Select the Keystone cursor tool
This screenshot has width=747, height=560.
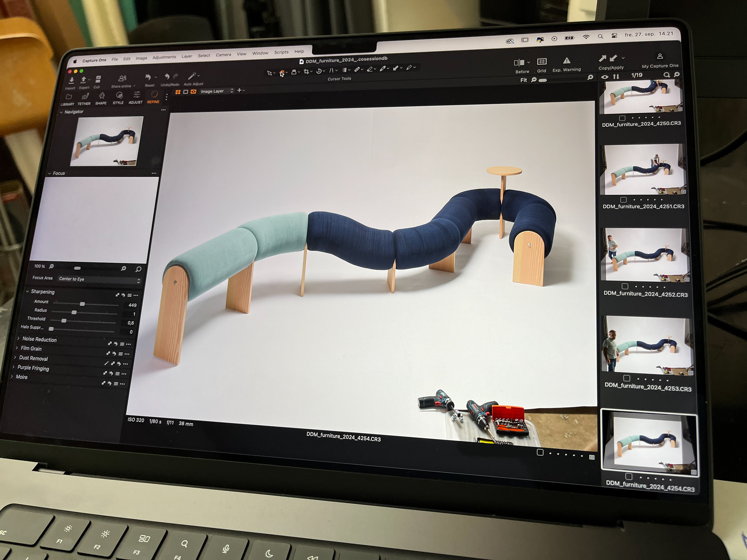(331, 71)
